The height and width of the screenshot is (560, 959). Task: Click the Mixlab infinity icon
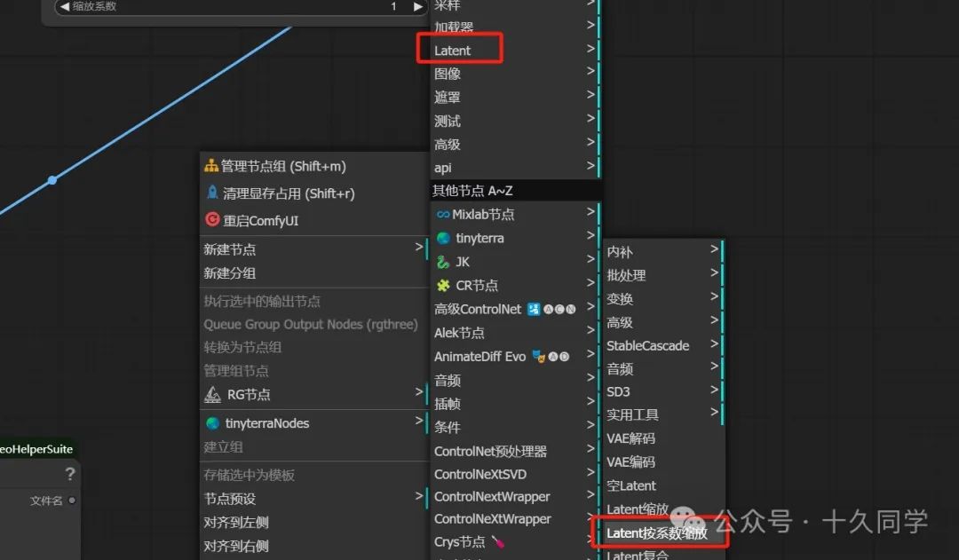443,215
